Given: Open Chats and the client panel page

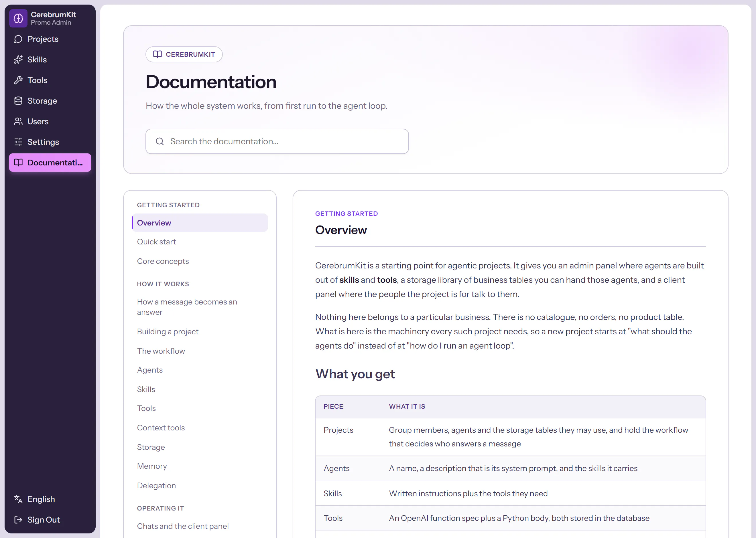Looking at the screenshot, I should click(x=200, y=526).
